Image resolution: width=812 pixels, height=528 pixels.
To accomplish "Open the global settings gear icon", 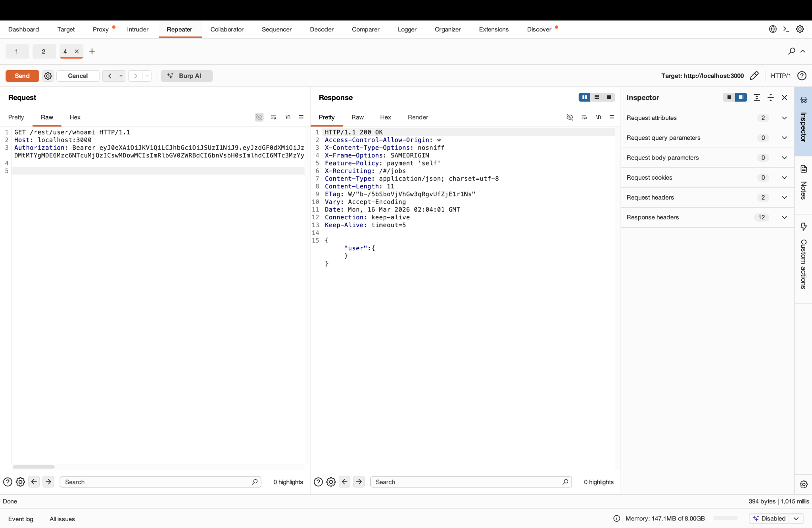I will pyautogui.click(x=800, y=29).
